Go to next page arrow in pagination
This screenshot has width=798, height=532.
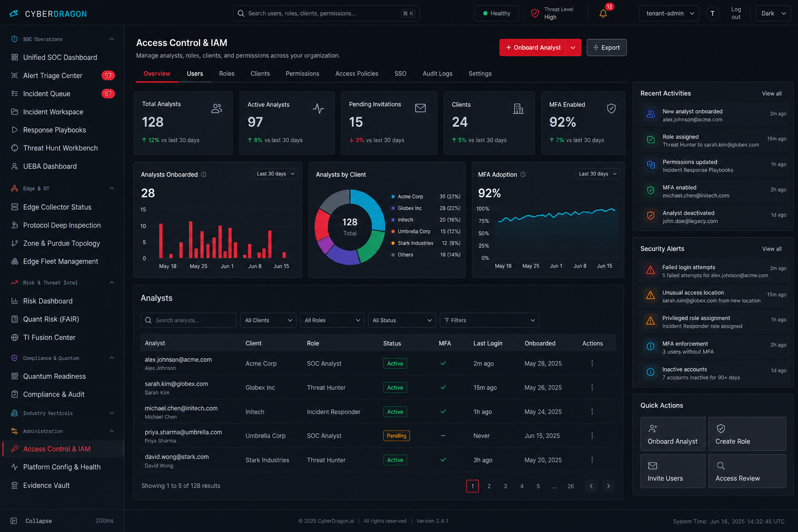point(608,486)
